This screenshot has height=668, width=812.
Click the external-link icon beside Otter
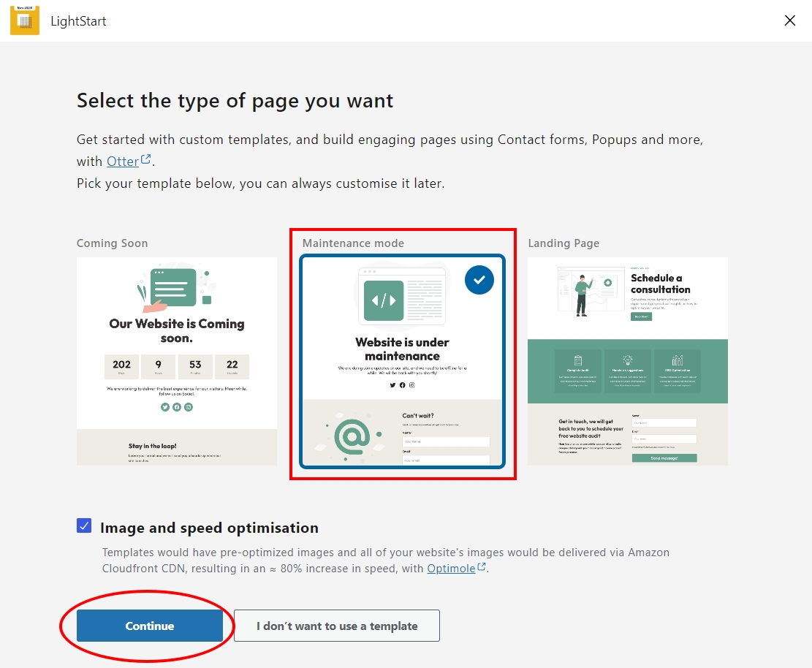click(146, 159)
